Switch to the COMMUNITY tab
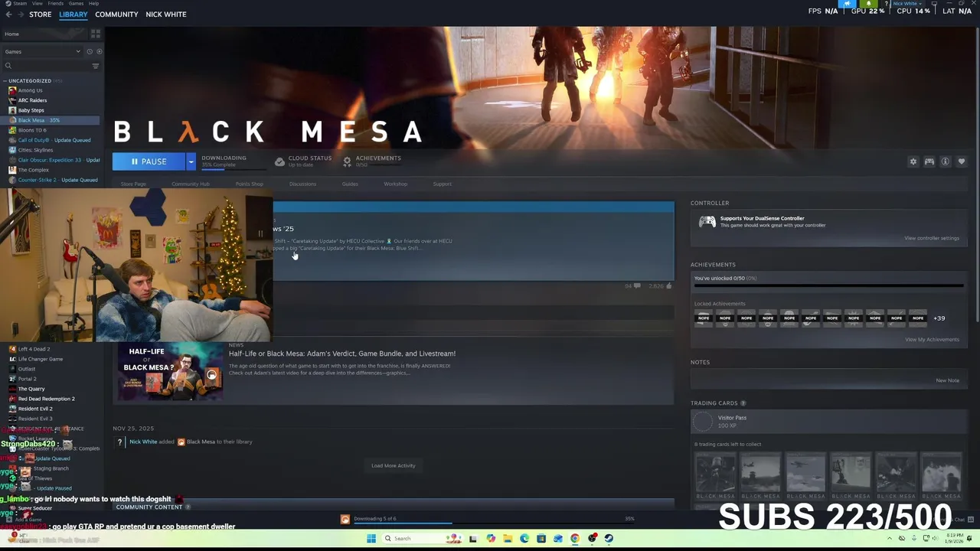Screen dimensions: 980x551 coord(116,15)
